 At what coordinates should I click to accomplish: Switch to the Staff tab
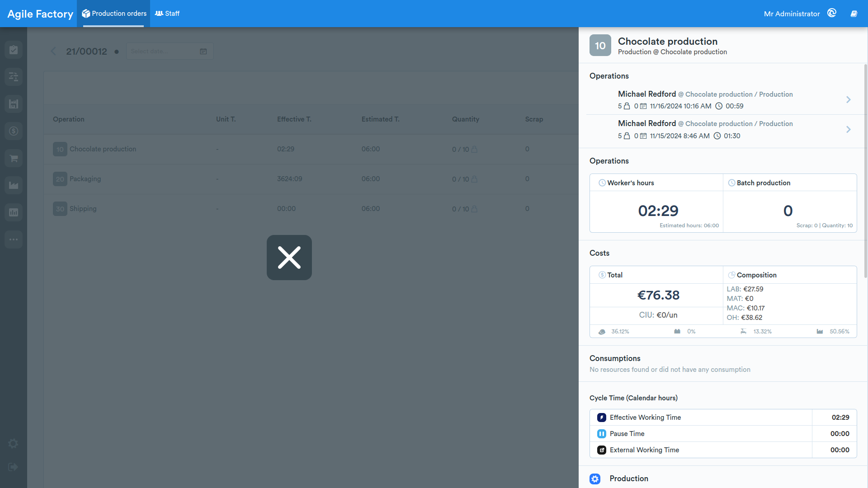(167, 14)
